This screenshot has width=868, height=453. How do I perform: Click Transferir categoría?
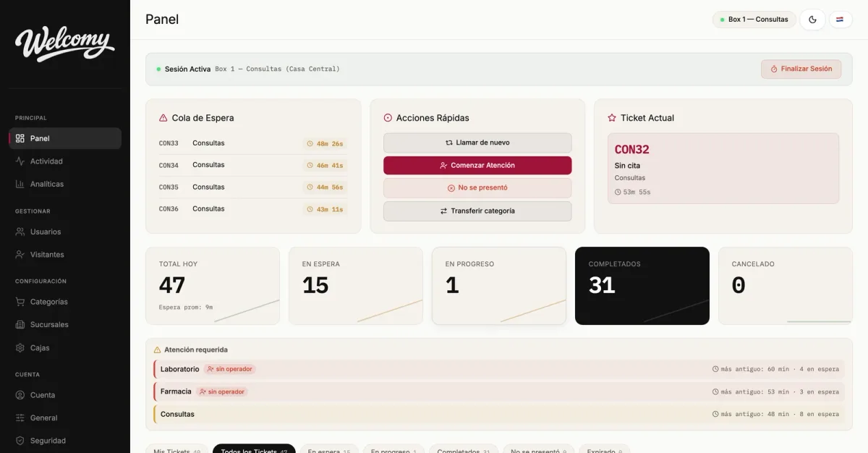[477, 211]
